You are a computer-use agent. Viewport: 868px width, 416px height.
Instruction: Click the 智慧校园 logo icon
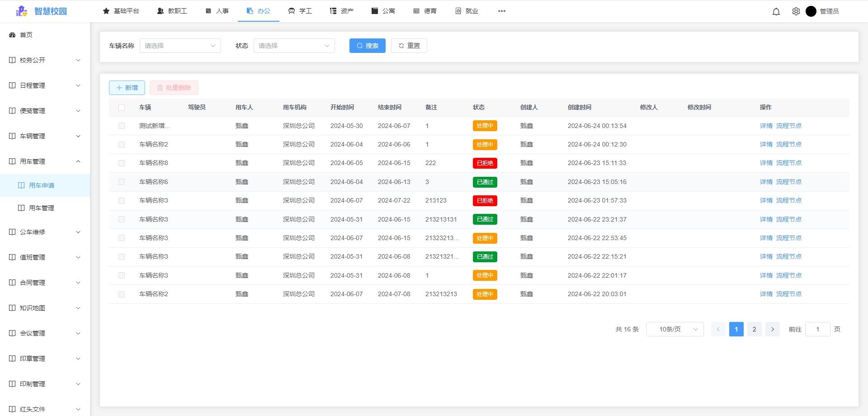[21, 11]
